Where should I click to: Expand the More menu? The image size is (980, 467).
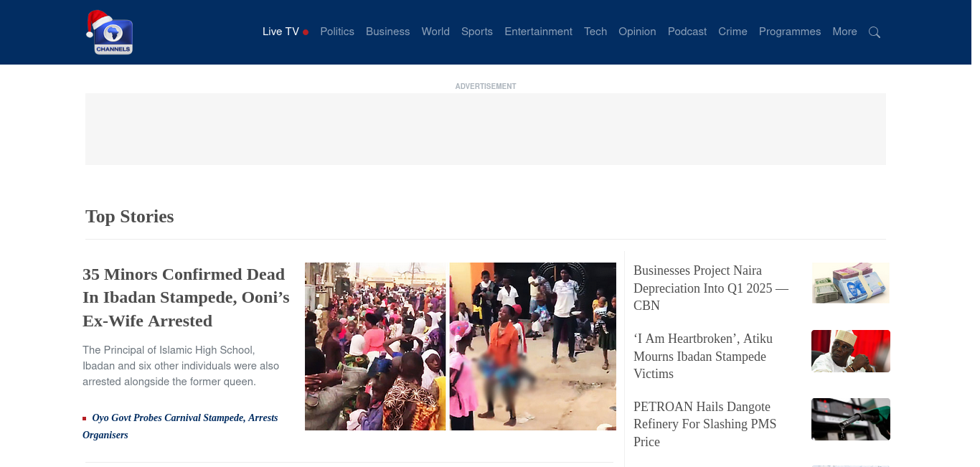tap(844, 32)
